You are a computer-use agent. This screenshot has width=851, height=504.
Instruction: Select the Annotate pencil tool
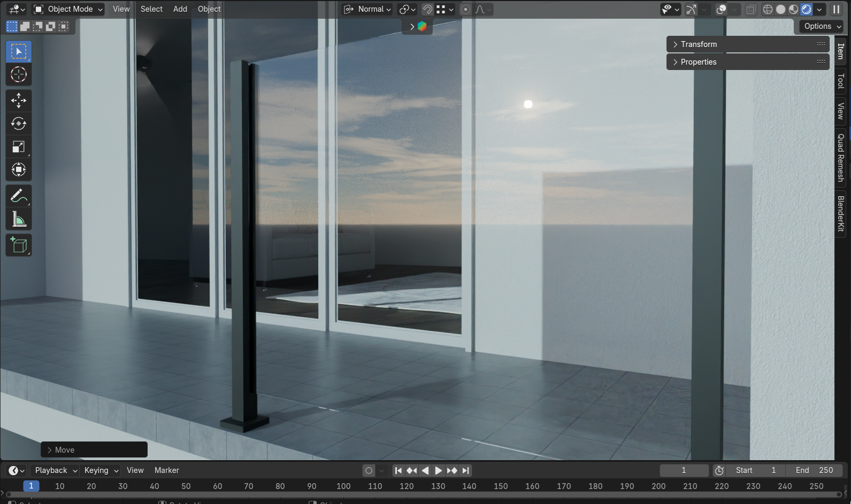click(19, 196)
